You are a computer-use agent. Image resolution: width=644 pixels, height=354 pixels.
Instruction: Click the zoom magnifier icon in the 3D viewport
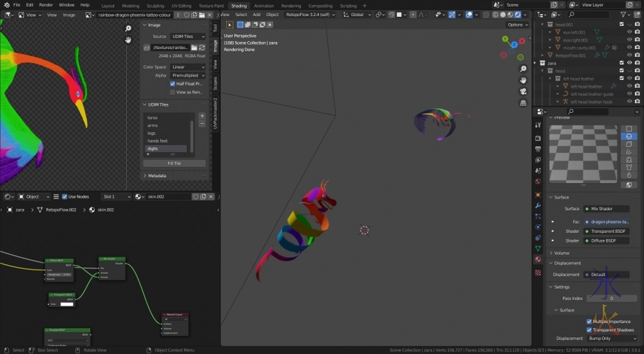pos(523,69)
